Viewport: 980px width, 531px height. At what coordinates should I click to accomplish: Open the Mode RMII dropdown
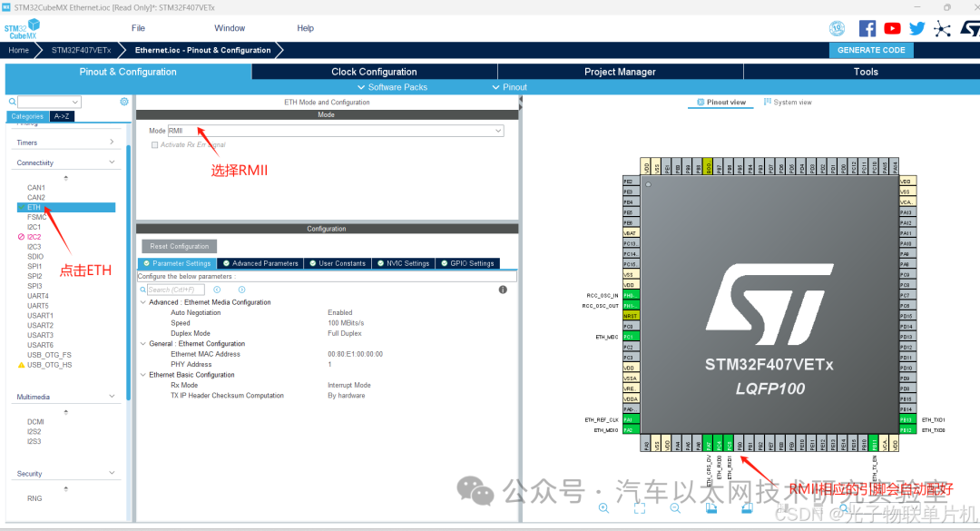pos(497,130)
